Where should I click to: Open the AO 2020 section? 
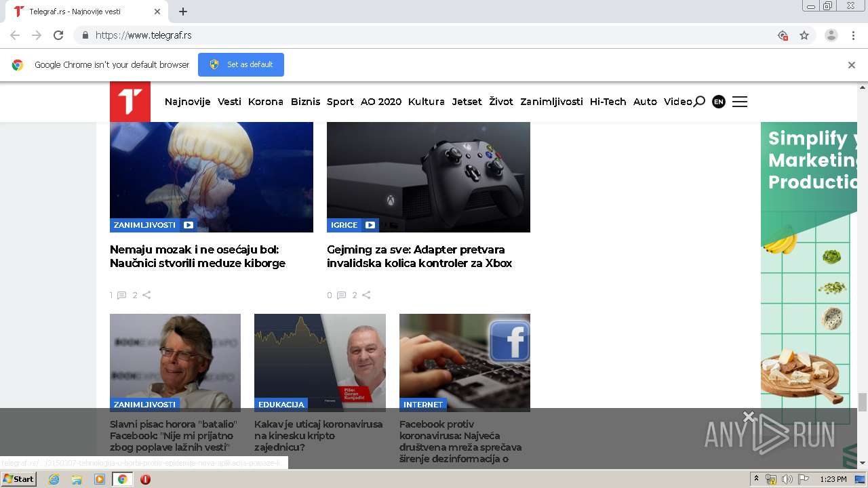[381, 102]
